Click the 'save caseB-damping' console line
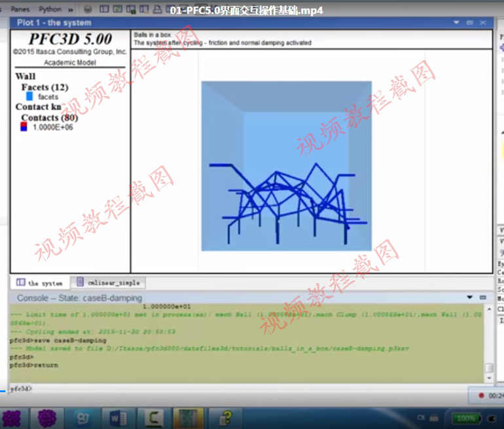 coord(58,340)
